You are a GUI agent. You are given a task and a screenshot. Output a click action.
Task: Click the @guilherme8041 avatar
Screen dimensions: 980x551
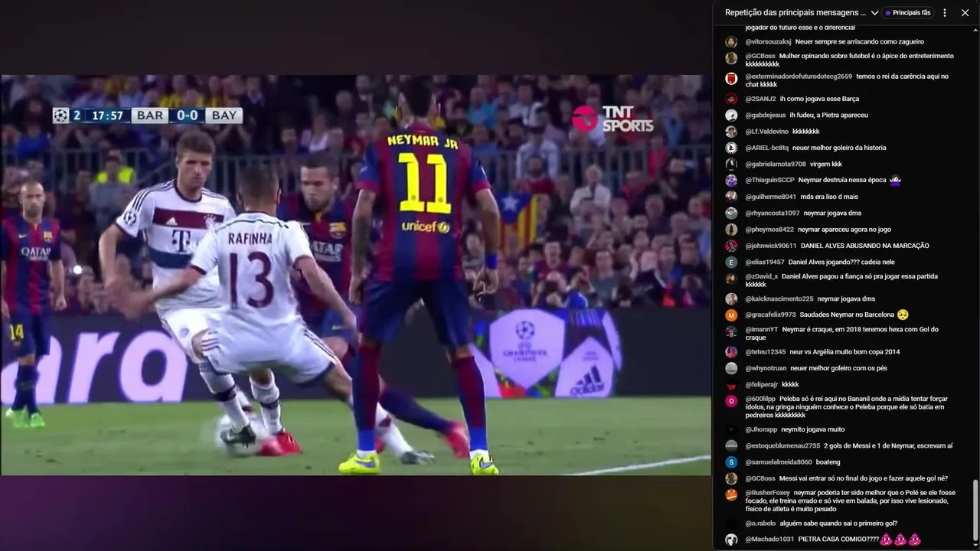pos(731,197)
